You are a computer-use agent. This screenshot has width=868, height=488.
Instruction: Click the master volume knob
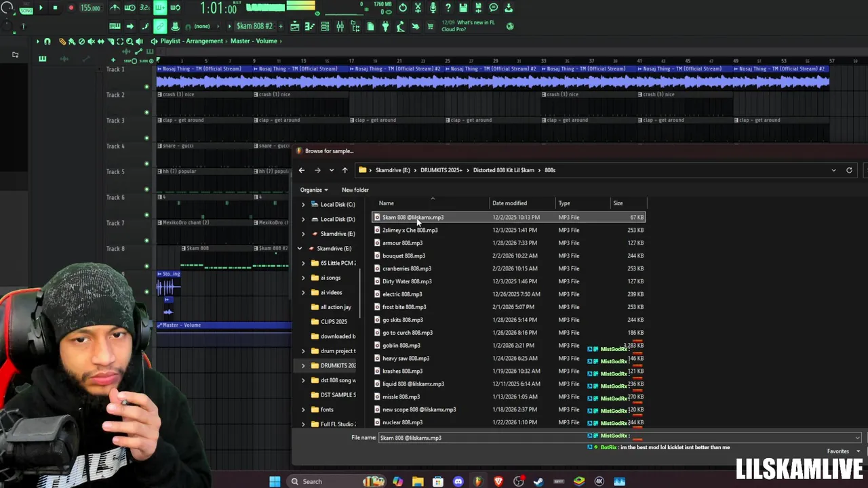(7, 7)
